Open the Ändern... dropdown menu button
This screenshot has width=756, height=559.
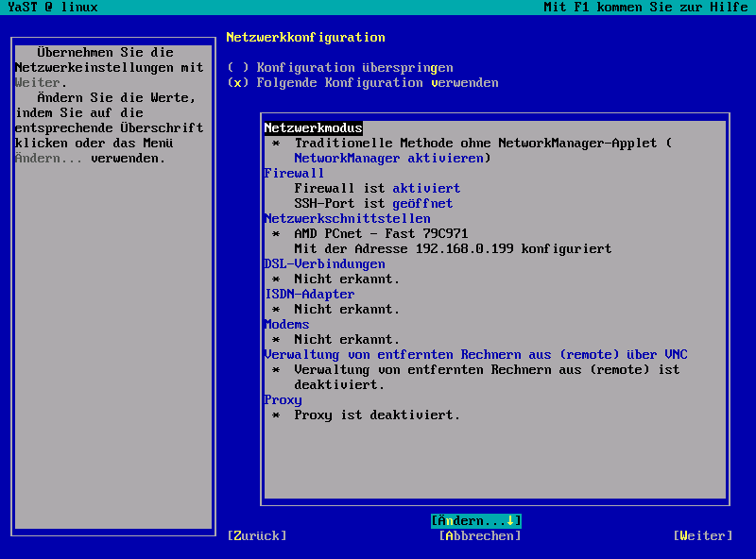(476, 520)
